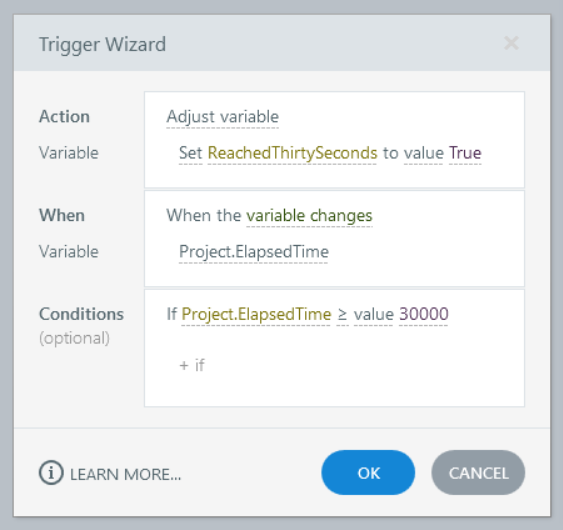Image resolution: width=563 pixels, height=530 pixels.
Task: Click the 'to' text in action row
Action: point(390,153)
